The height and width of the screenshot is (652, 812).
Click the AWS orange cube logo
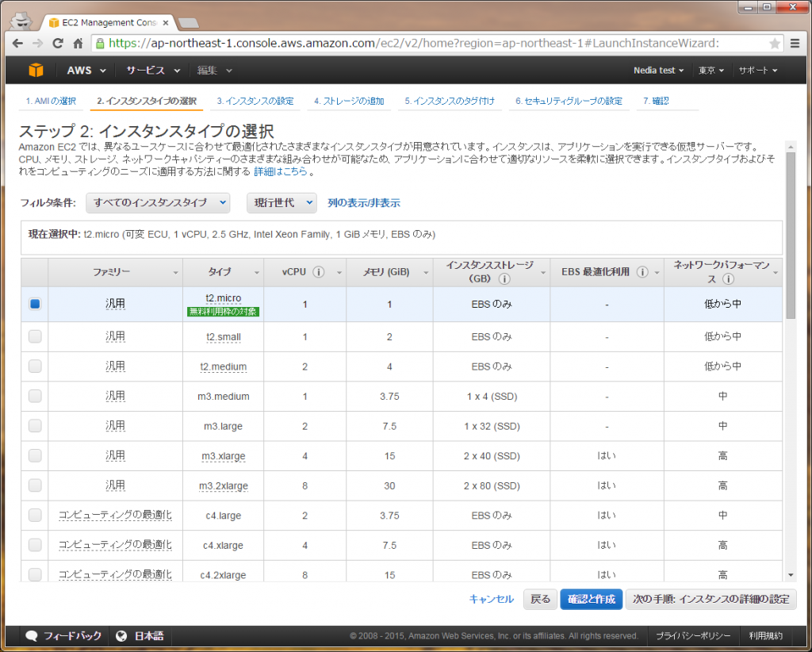coord(36,70)
